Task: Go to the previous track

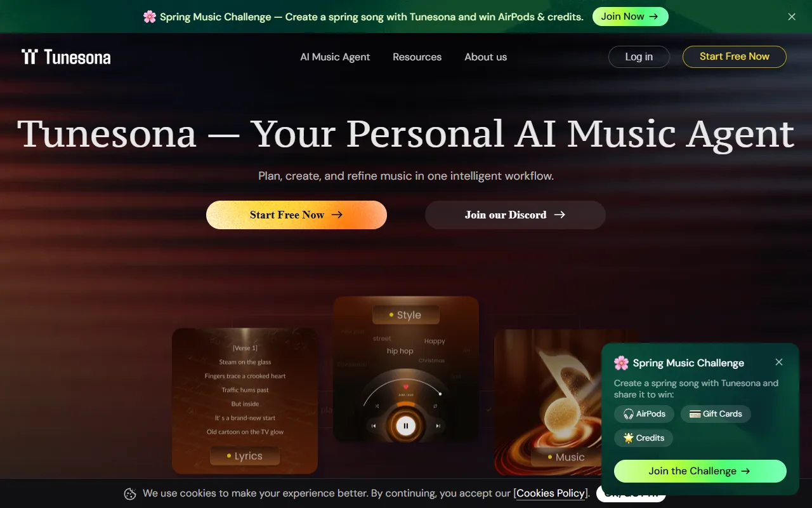Action: [374, 426]
